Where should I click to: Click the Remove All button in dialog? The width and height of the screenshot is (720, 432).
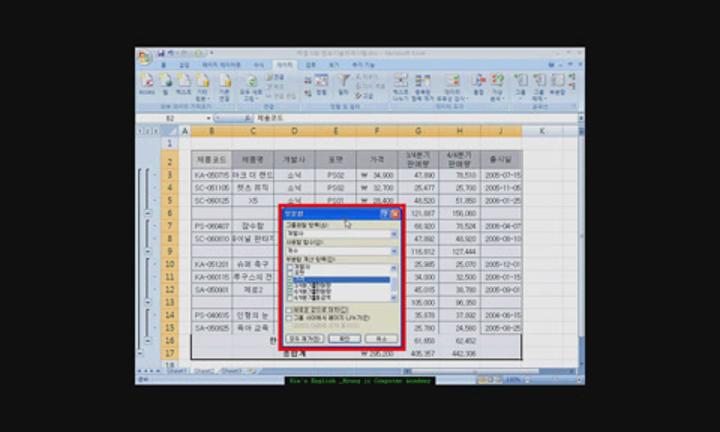coord(305,339)
